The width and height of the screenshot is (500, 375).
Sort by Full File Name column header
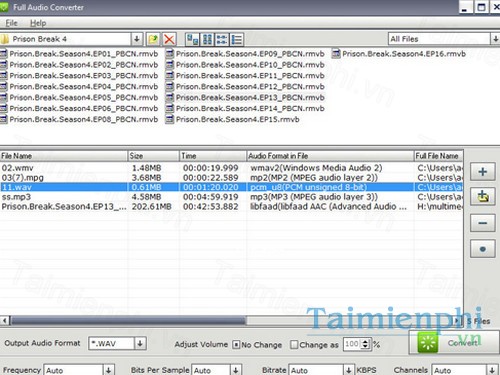(438, 156)
